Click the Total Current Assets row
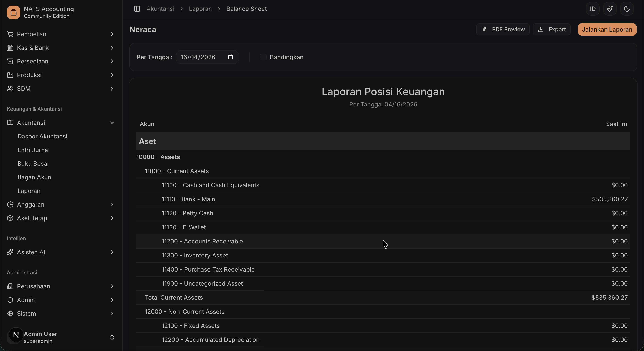The width and height of the screenshot is (644, 351). (383, 298)
